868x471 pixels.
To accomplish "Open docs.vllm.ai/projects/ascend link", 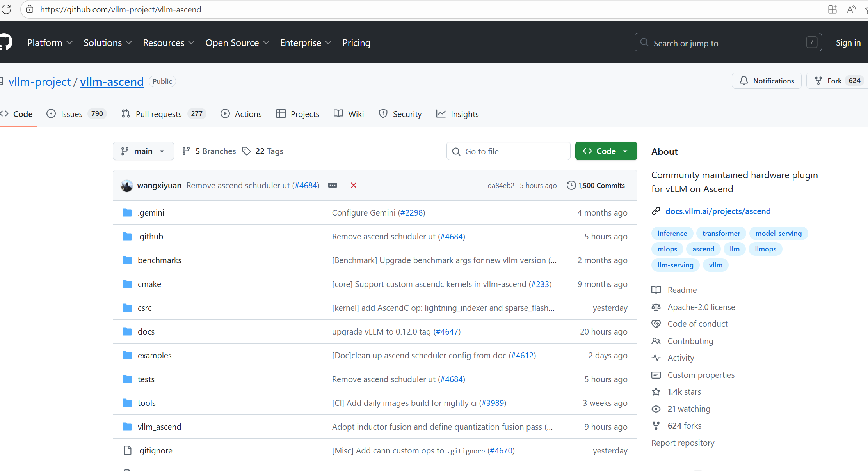I will pos(718,211).
